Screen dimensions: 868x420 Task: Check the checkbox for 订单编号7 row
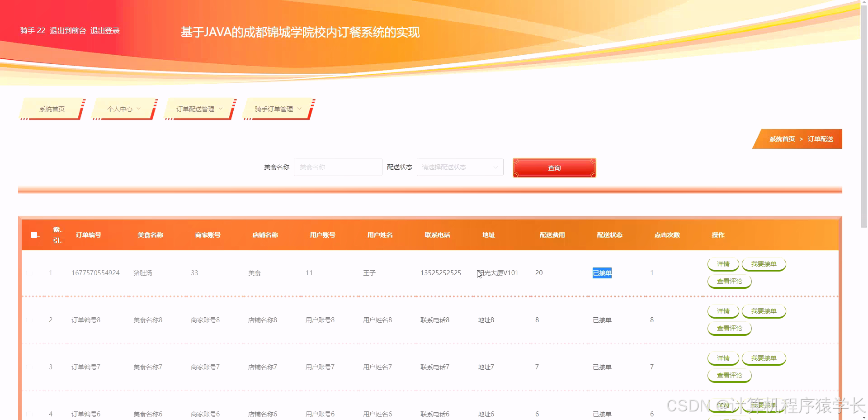click(30, 367)
